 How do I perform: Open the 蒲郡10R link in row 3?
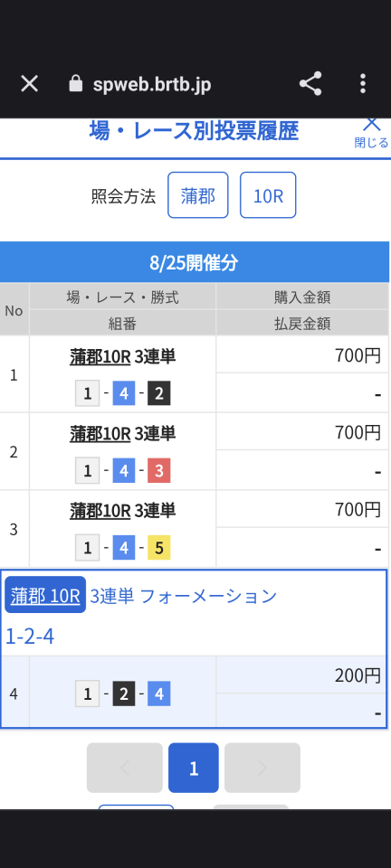coord(100,511)
